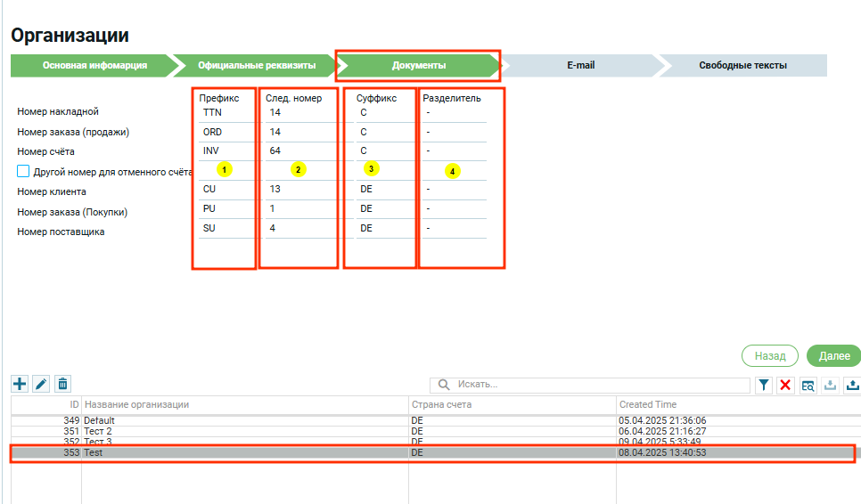Viewport: 861px width, 504px height.
Task: Click the delete trash can icon
Action: pos(62,384)
